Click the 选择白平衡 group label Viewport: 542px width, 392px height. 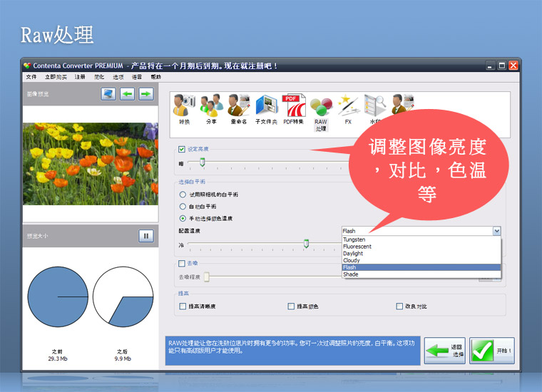(192, 182)
